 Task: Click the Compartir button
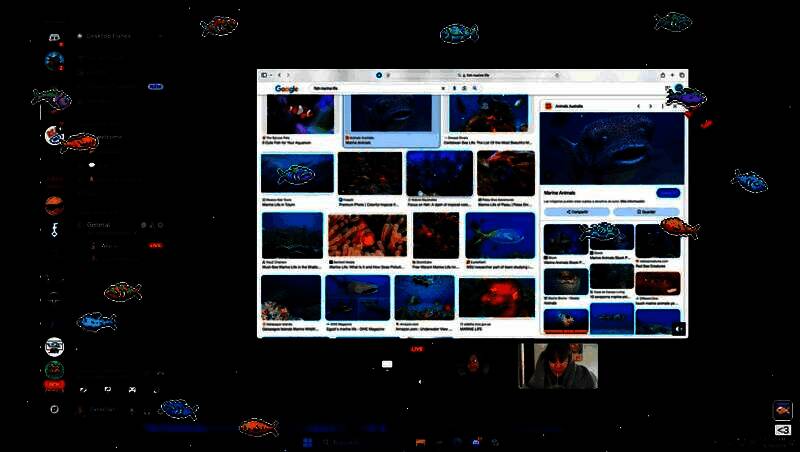(x=575, y=212)
